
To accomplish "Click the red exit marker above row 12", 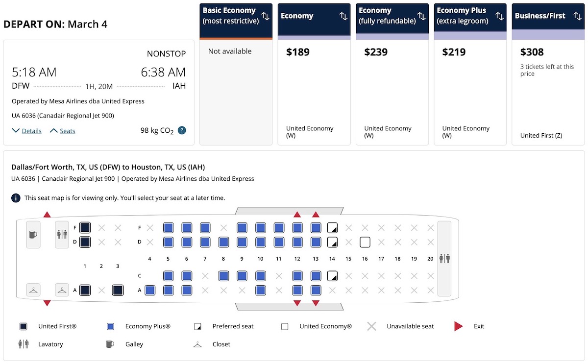I will click(297, 214).
